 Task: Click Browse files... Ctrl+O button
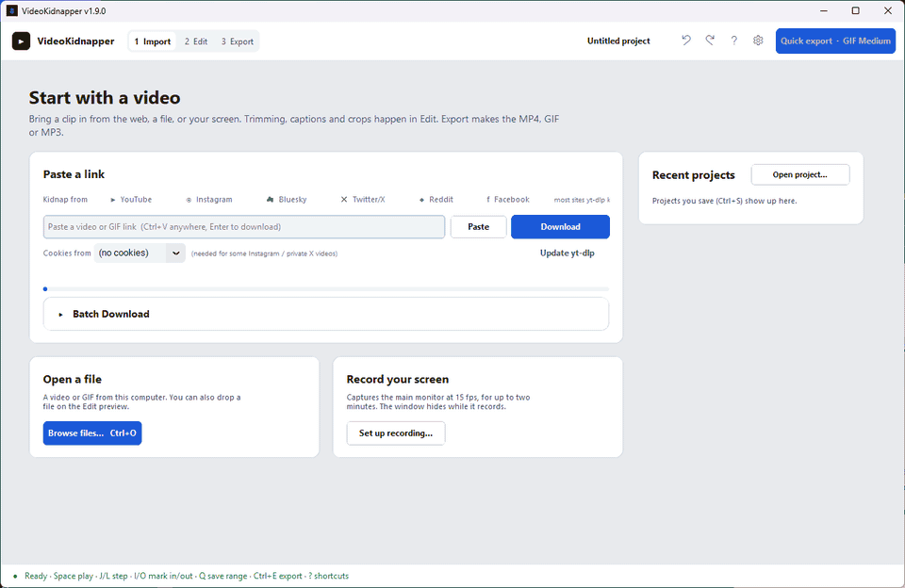92,433
